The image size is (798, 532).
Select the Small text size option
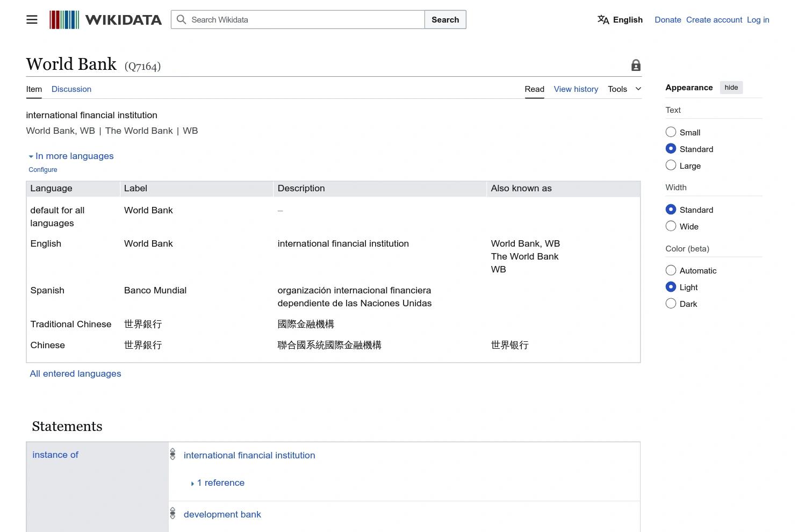[671, 132]
